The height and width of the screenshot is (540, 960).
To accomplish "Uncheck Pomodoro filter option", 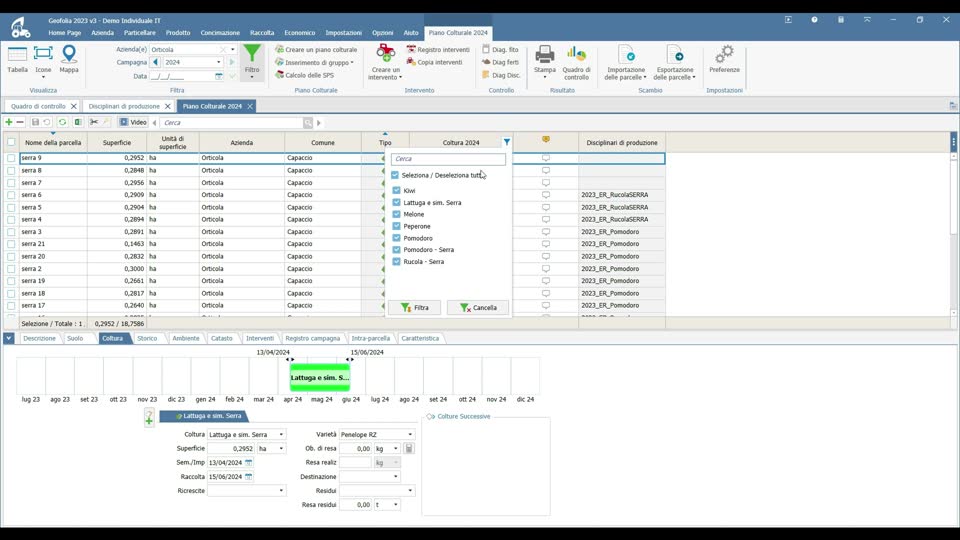I will [x=396, y=238].
